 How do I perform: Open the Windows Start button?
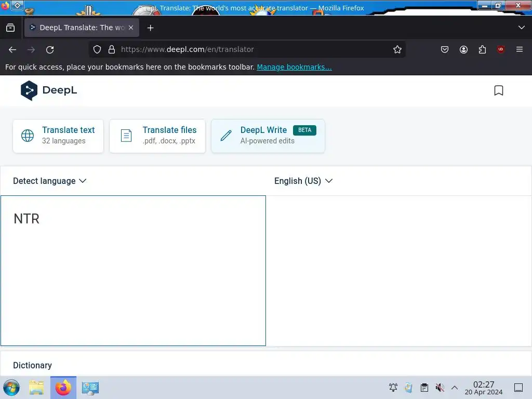coord(11,388)
